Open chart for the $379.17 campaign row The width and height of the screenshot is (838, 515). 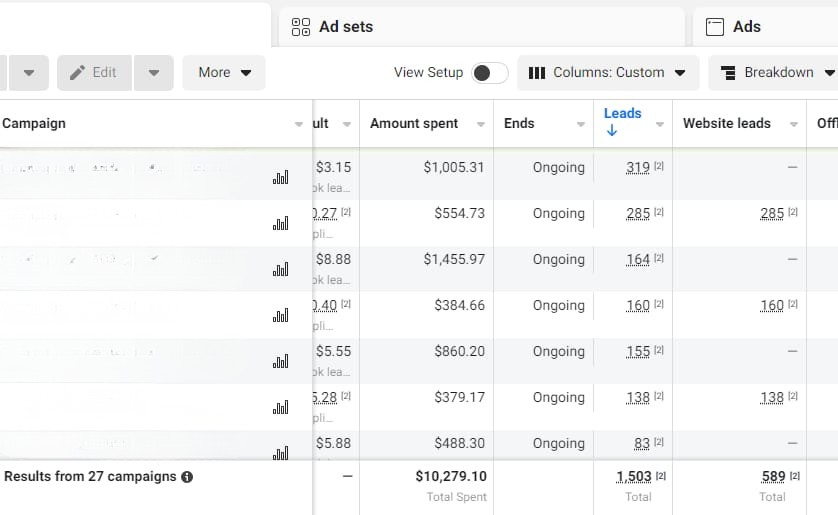pos(280,407)
